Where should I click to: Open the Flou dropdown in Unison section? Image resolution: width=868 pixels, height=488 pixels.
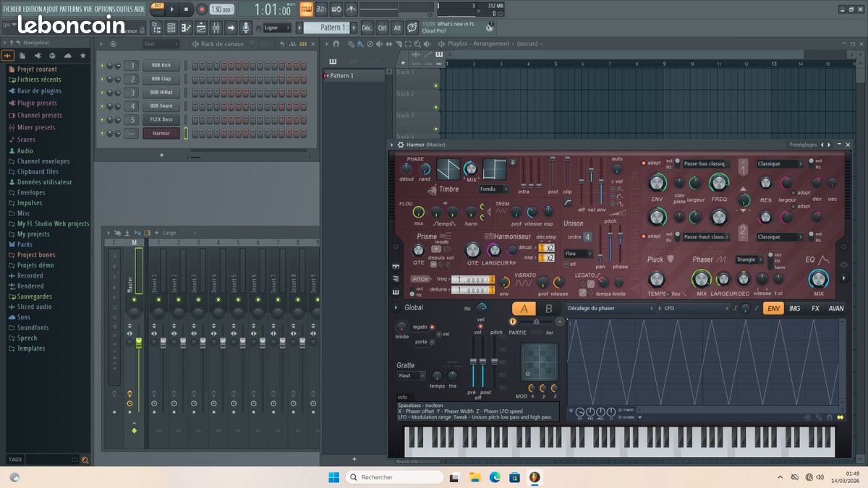click(x=578, y=254)
